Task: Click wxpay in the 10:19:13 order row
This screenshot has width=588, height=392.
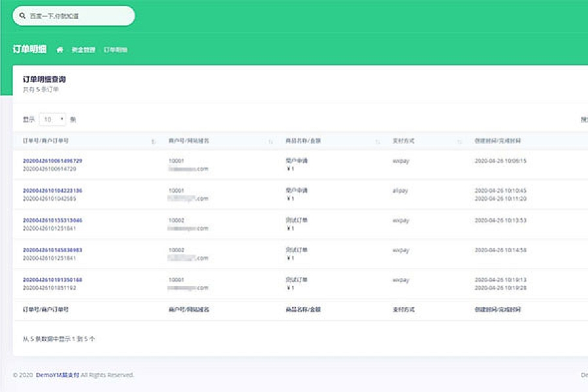Action: pyautogui.click(x=401, y=280)
